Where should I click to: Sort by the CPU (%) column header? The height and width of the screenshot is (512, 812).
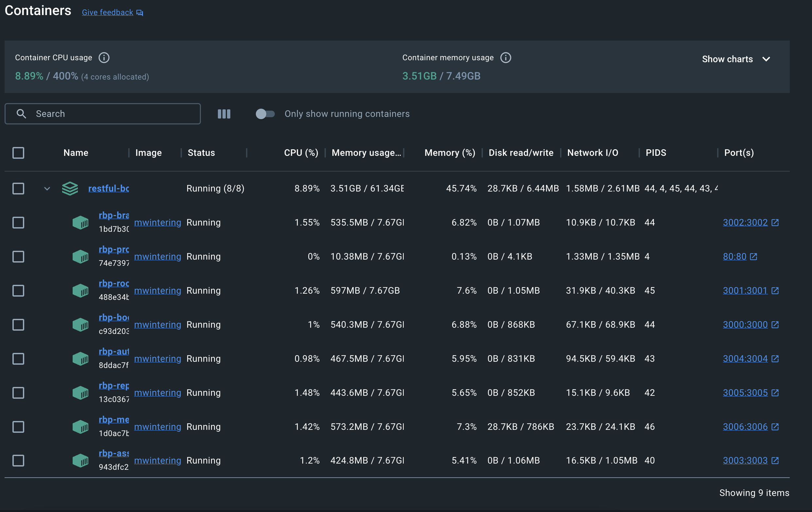pos(301,153)
